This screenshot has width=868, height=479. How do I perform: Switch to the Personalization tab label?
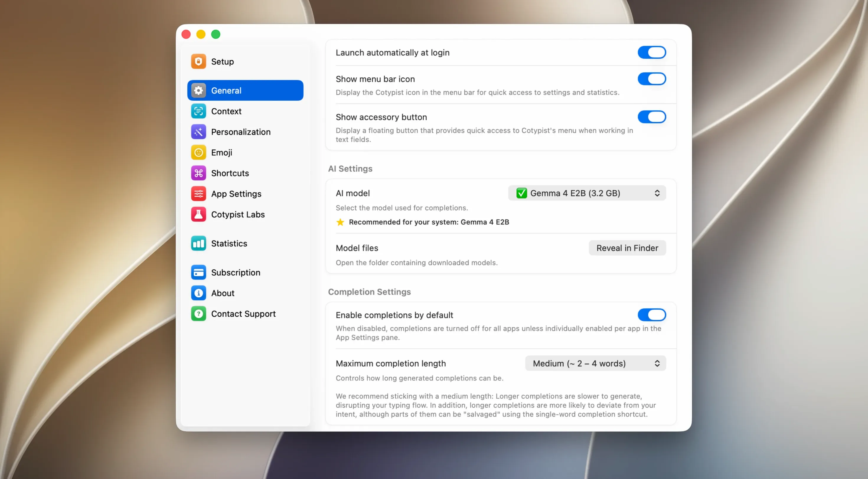click(x=241, y=132)
